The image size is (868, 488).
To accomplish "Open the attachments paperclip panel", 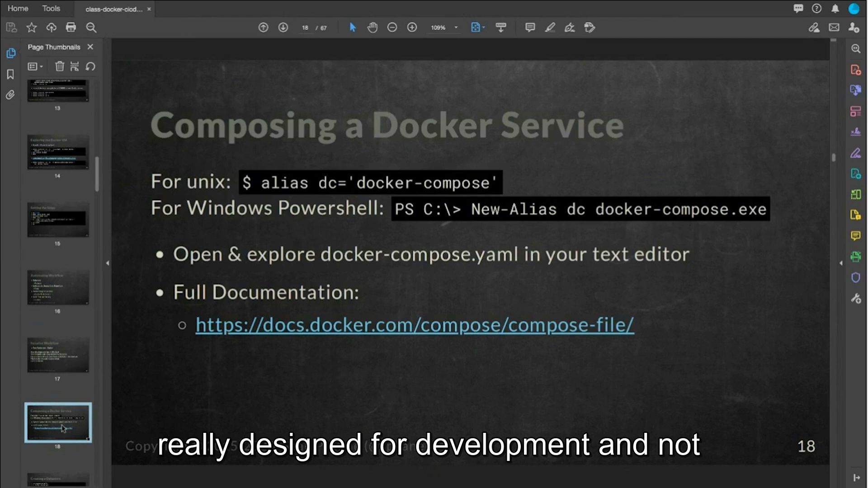I will point(10,95).
